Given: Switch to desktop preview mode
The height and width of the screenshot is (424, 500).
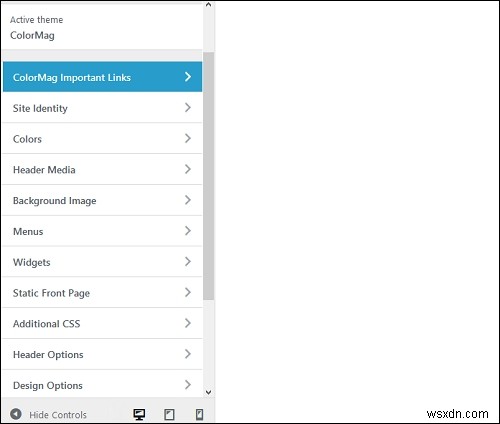Looking at the screenshot, I should tap(139, 414).
